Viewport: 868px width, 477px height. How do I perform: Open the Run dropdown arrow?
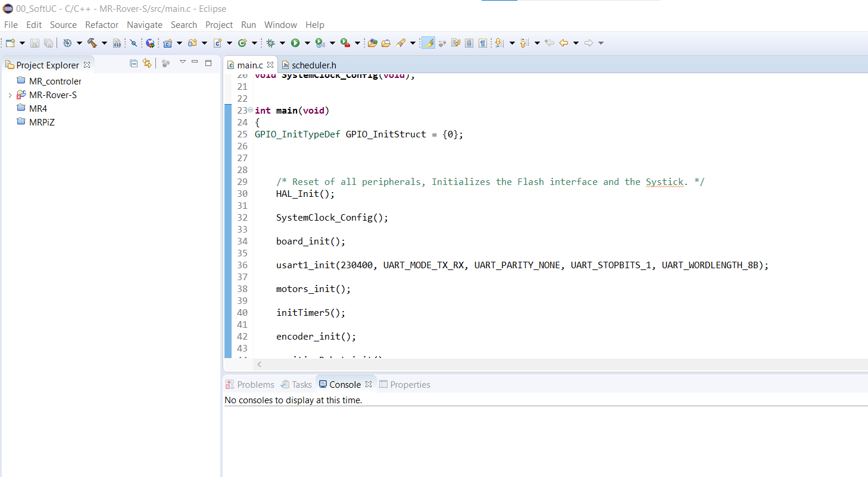[307, 43]
